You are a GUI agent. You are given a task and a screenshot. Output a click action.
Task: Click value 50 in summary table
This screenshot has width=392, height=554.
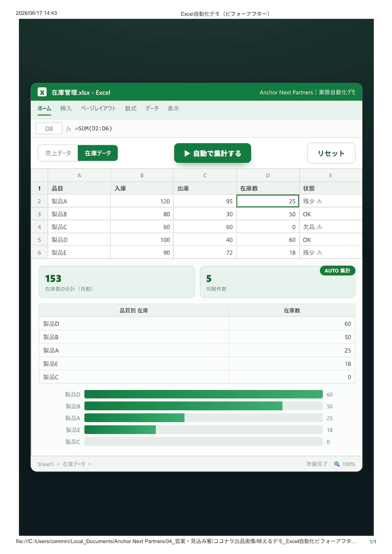[x=292, y=337]
